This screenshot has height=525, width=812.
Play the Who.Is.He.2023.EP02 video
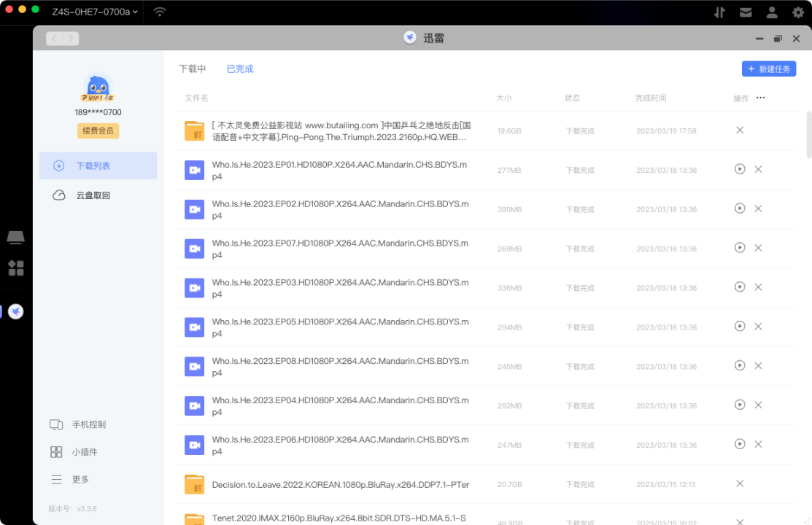740,208
